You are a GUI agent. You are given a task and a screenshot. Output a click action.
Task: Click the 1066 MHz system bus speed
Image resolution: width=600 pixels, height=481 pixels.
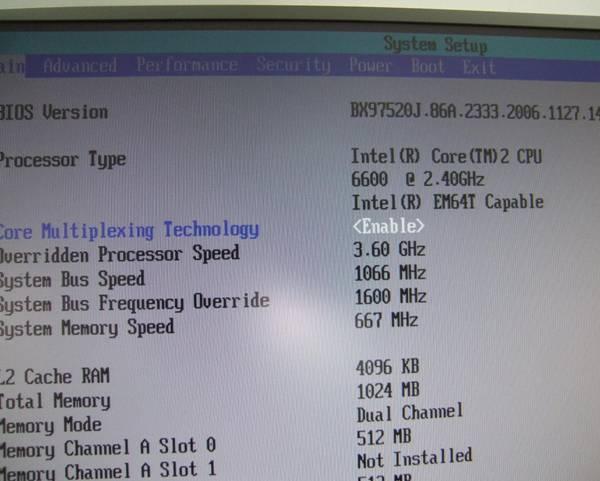pos(391,273)
